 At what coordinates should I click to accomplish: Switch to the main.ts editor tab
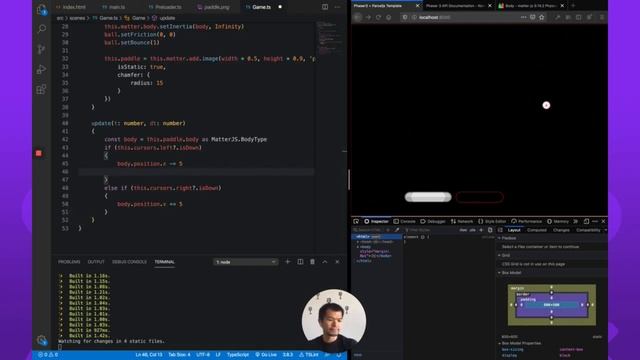[x=114, y=7]
